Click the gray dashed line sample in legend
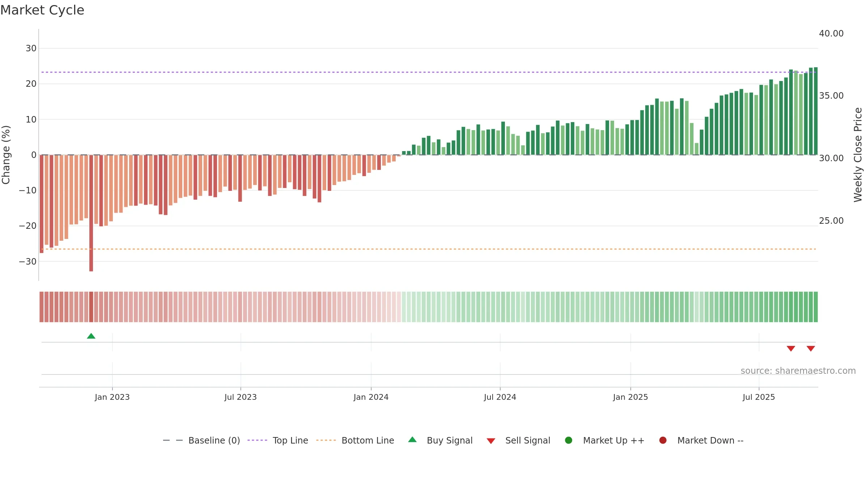 [x=173, y=440]
